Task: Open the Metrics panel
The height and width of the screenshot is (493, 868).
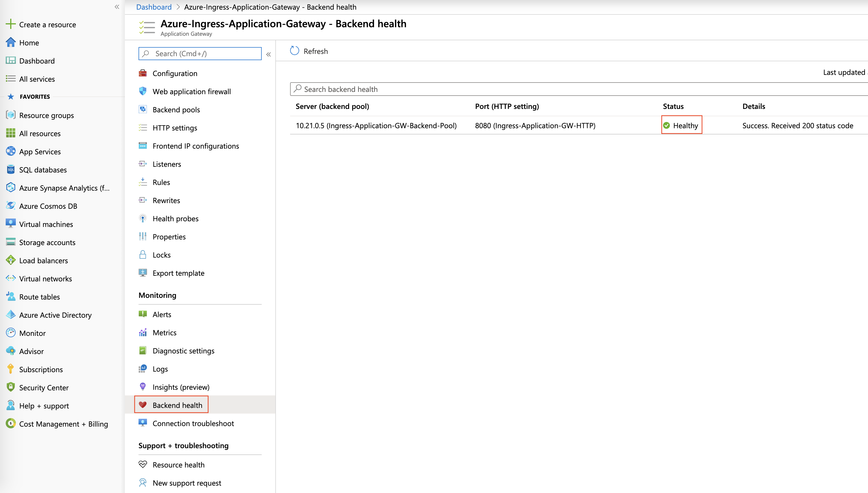Action: pos(164,332)
